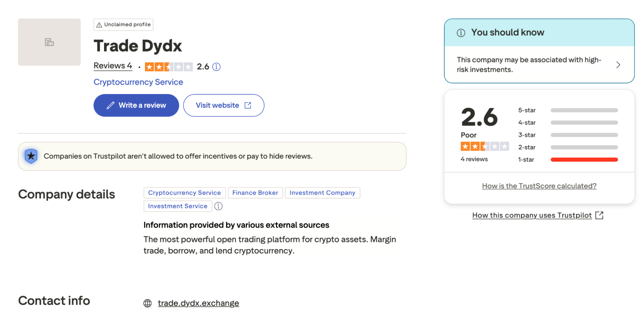The width and height of the screenshot is (644, 329).
Task: Click the 5-star rating filter row
Action: tap(584, 110)
